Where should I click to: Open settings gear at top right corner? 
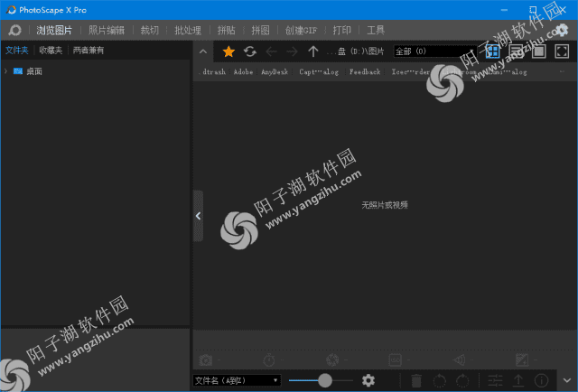[562, 30]
